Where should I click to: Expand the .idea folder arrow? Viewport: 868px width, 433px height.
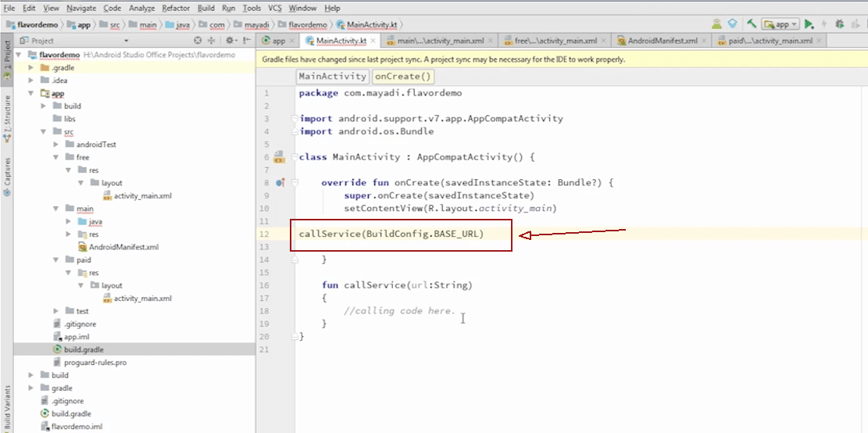[x=31, y=81]
